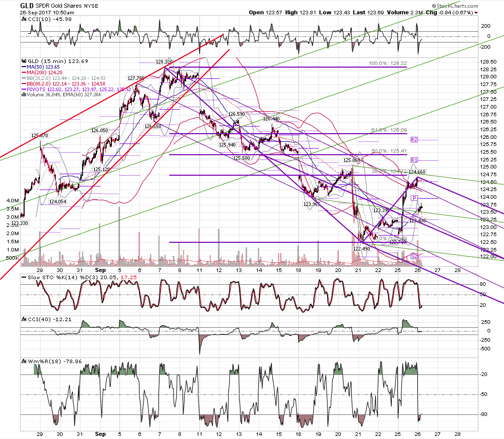Image resolution: width=504 pixels, height=439 pixels.
Task: Click the area-chart icon beside CCI(40)
Action: coord(24,319)
